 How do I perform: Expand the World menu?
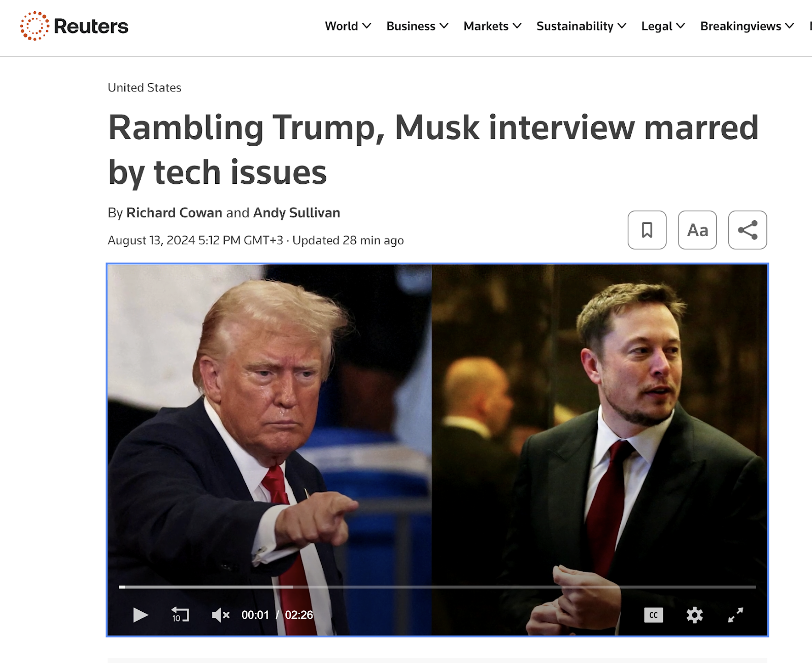click(348, 26)
